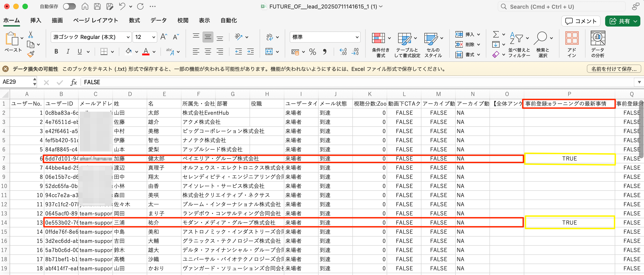Viewport: 644px width, 275px height.
Task: Toggle align right
Action: click(x=220, y=51)
